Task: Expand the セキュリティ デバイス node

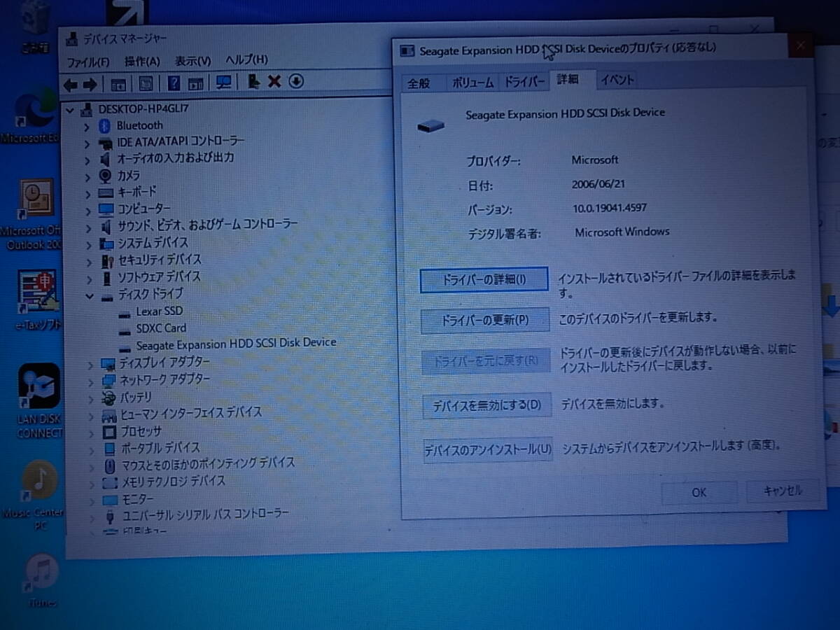Action: pos(88,262)
